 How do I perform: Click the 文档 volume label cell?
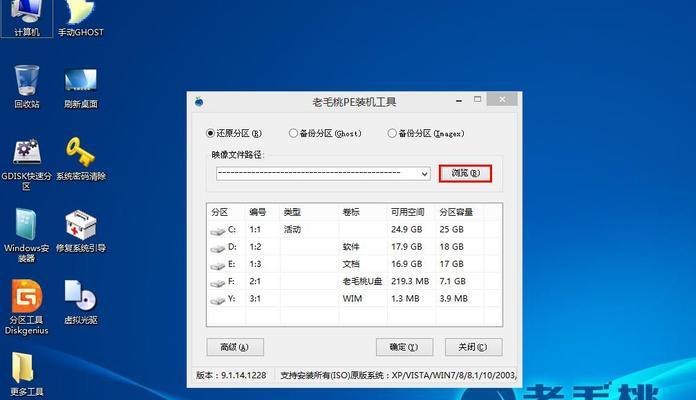point(351,264)
